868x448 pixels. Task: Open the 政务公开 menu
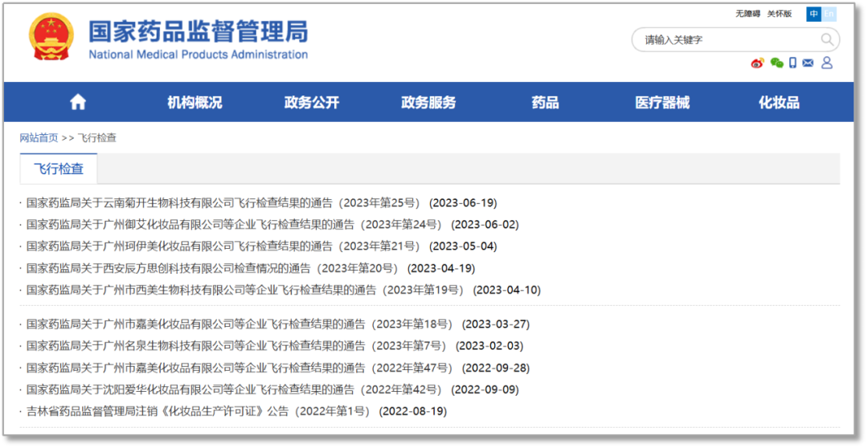[312, 102]
